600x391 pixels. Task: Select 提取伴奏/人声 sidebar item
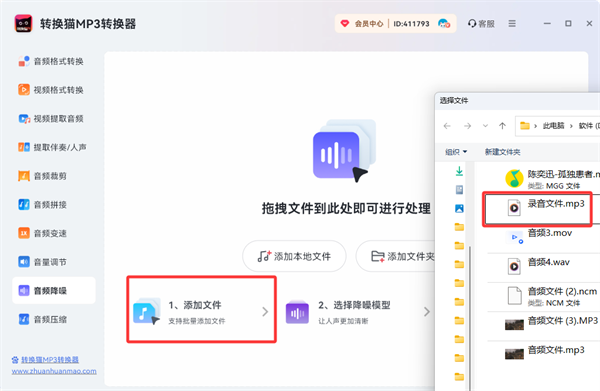coord(52,147)
